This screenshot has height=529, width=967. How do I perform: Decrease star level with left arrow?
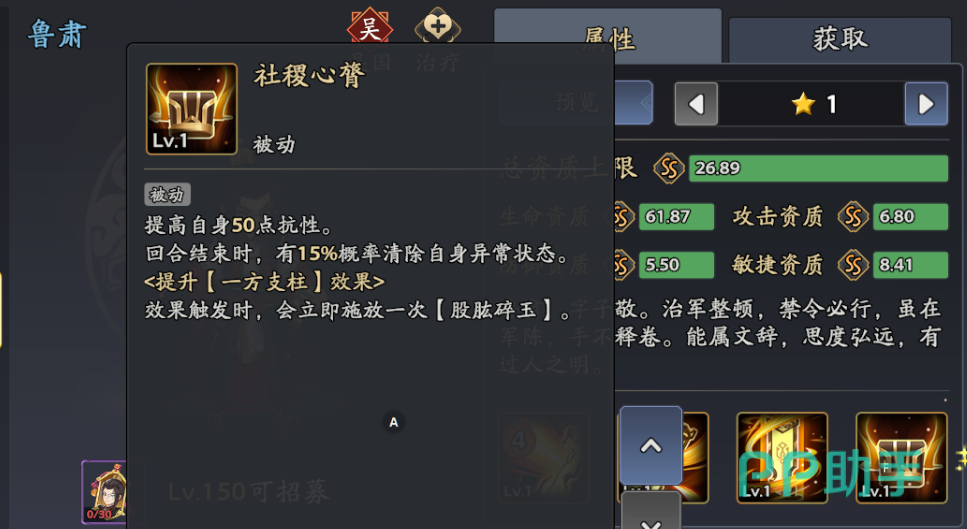pyautogui.click(x=696, y=104)
